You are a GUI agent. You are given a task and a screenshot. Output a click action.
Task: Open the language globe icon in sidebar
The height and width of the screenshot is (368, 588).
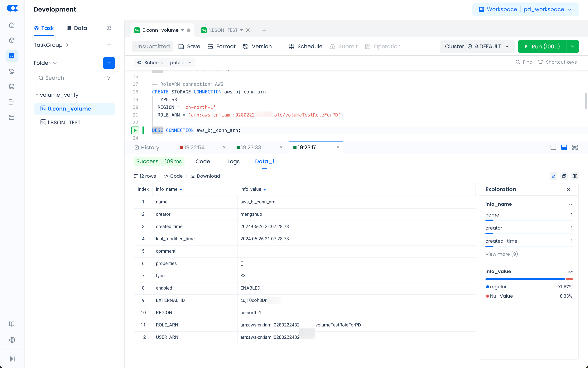click(12, 340)
